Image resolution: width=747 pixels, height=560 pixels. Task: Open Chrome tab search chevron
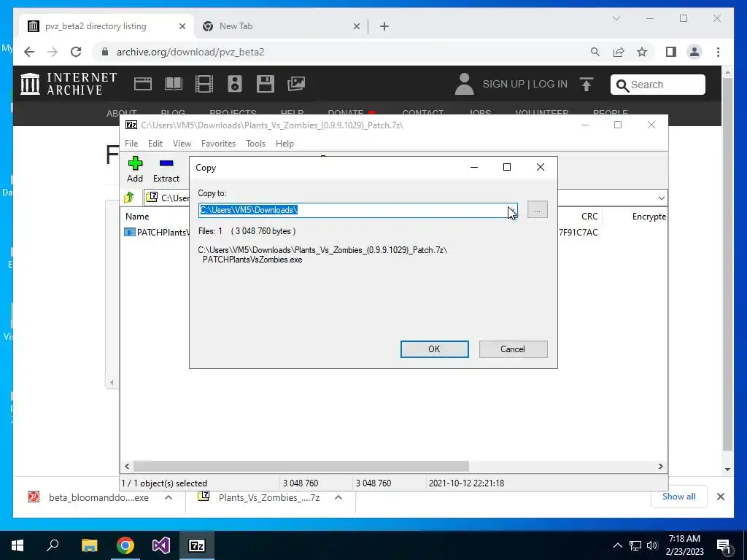coord(616,18)
